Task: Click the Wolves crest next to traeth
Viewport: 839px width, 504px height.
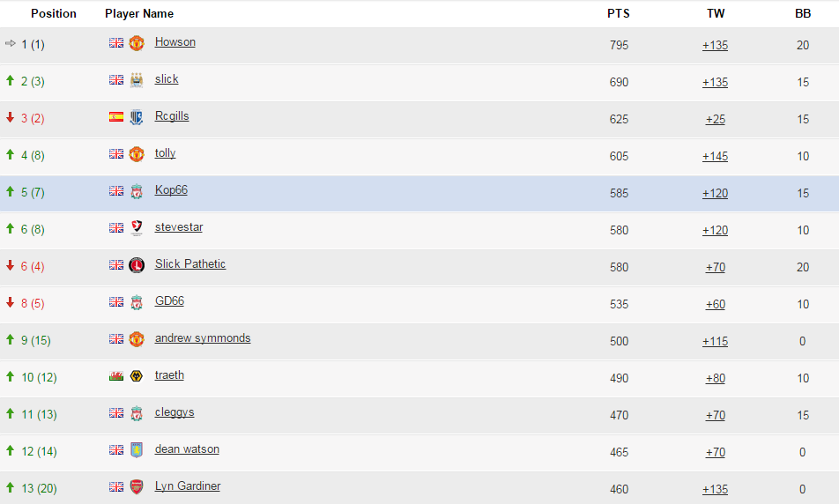Action: click(137, 376)
